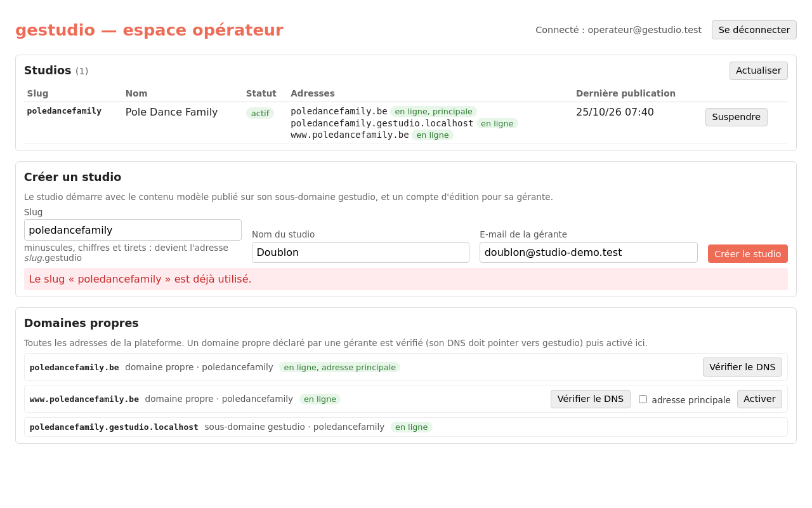Click the slug déjà utilisé error message
This screenshot has height=508, width=812.
(406, 279)
